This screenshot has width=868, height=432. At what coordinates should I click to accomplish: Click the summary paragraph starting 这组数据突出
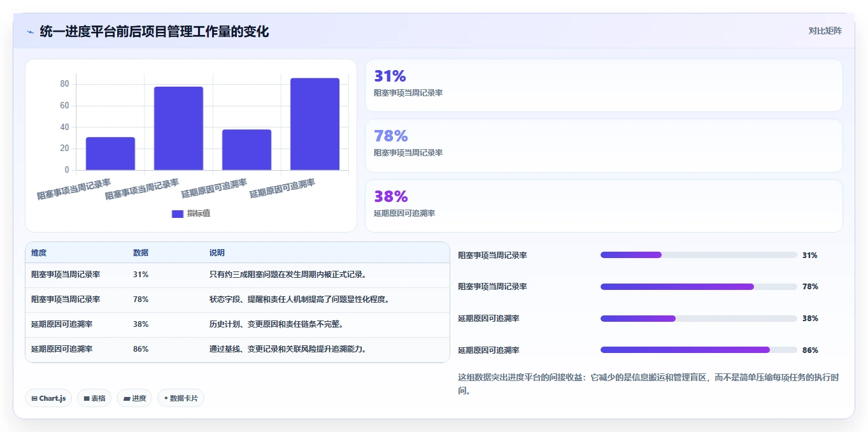(x=648, y=384)
